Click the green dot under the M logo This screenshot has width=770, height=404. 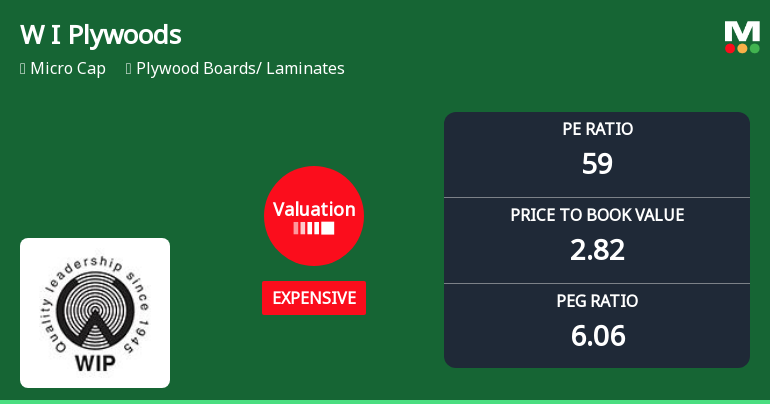point(754,48)
